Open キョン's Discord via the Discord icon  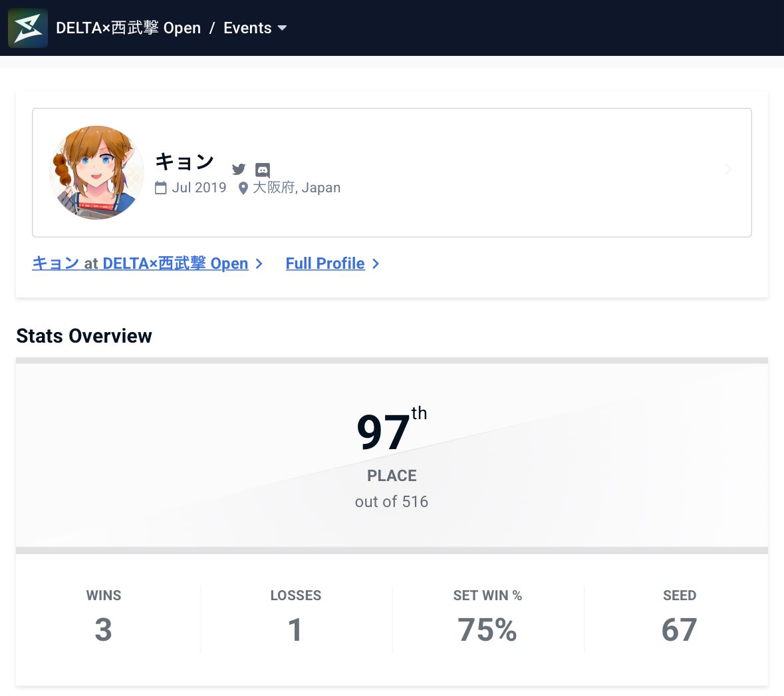[263, 169]
